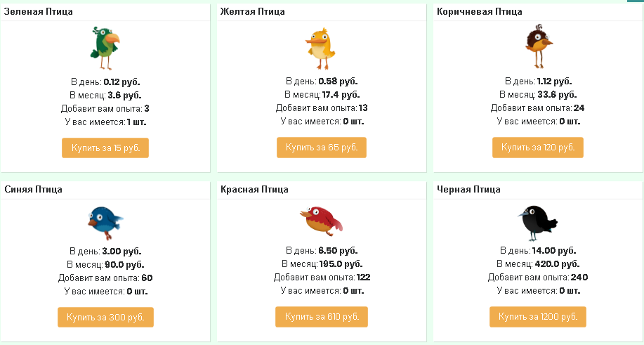Click the green bird's owned count 1 шт.

tap(136, 122)
